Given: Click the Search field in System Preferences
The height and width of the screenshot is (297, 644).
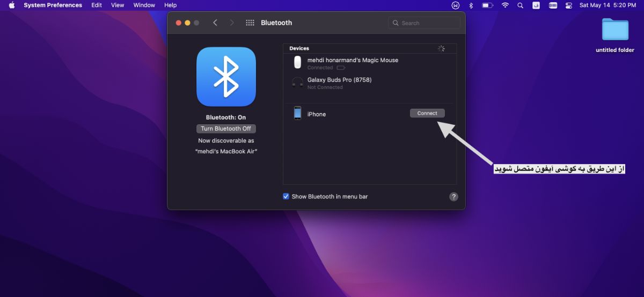Looking at the screenshot, I should pos(424,23).
